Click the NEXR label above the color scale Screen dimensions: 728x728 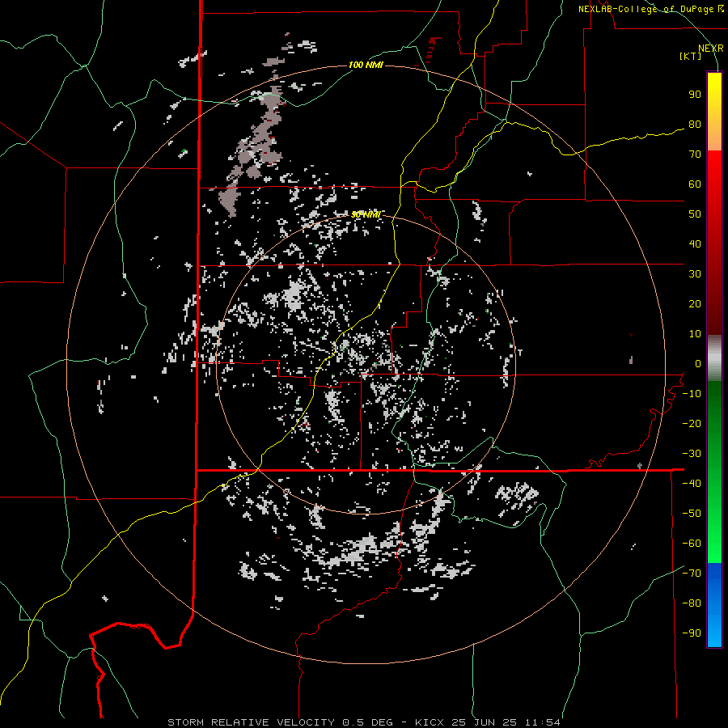coord(710,49)
